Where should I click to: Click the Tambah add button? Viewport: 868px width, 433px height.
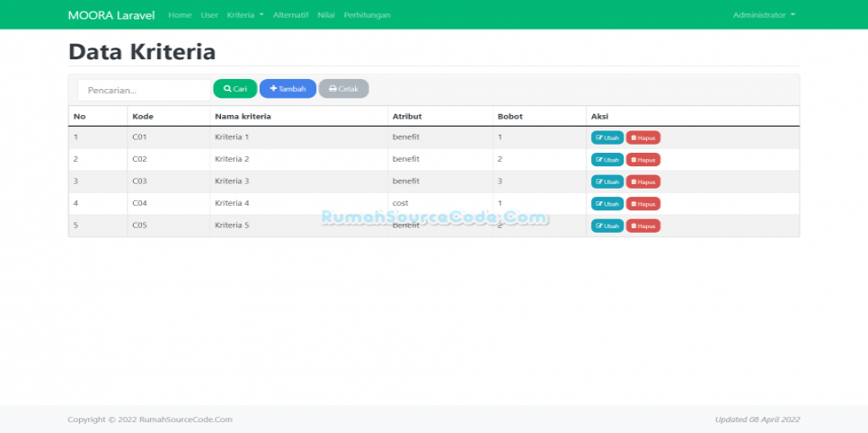[288, 89]
